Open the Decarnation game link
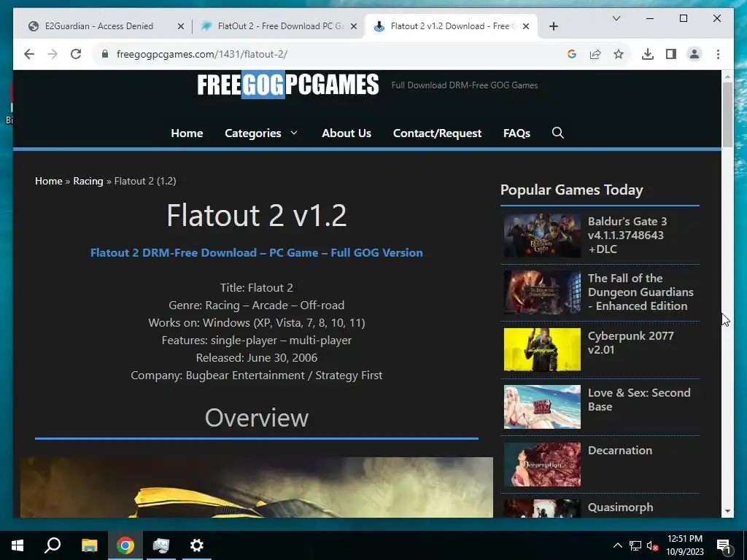The image size is (747, 560). tap(619, 450)
